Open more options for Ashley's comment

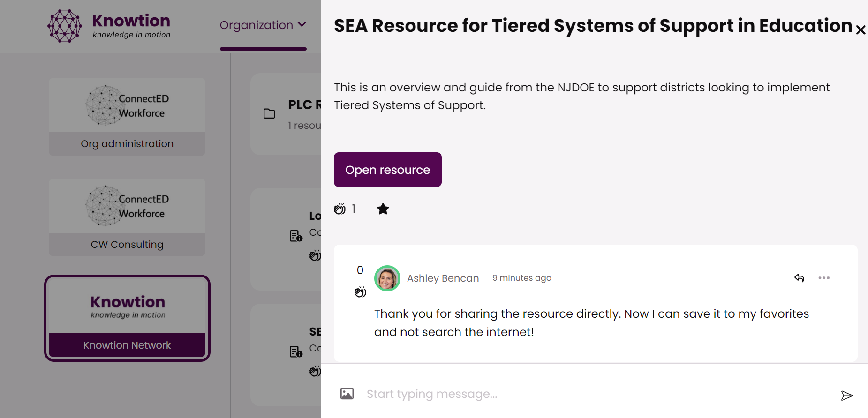coord(824,278)
